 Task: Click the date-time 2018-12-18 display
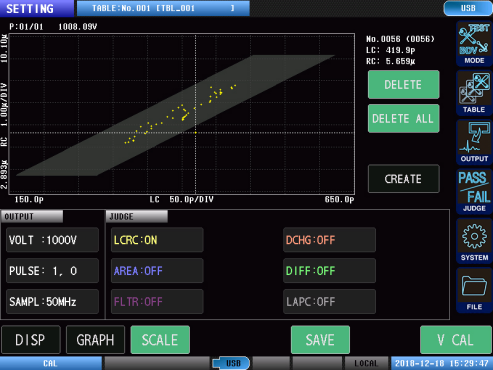pos(442,363)
